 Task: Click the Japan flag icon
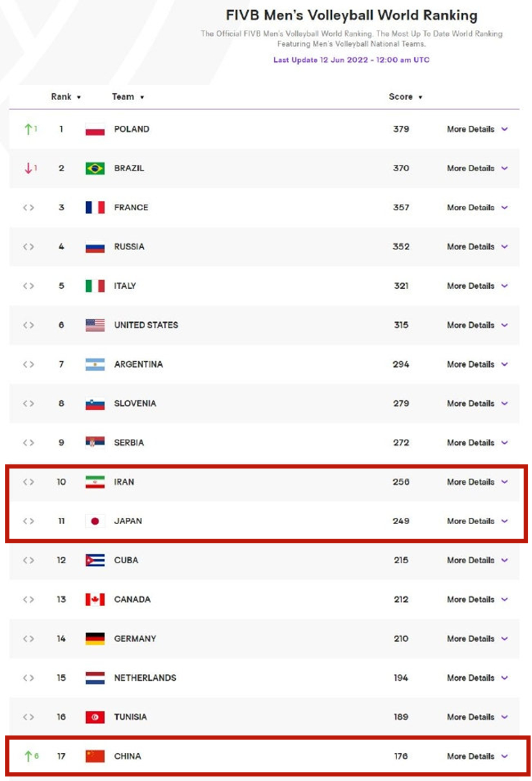(x=95, y=521)
